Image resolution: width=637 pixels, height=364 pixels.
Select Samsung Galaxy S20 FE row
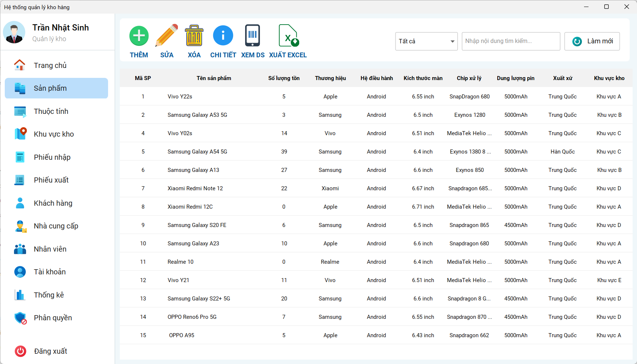pyautogui.click(x=376, y=225)
